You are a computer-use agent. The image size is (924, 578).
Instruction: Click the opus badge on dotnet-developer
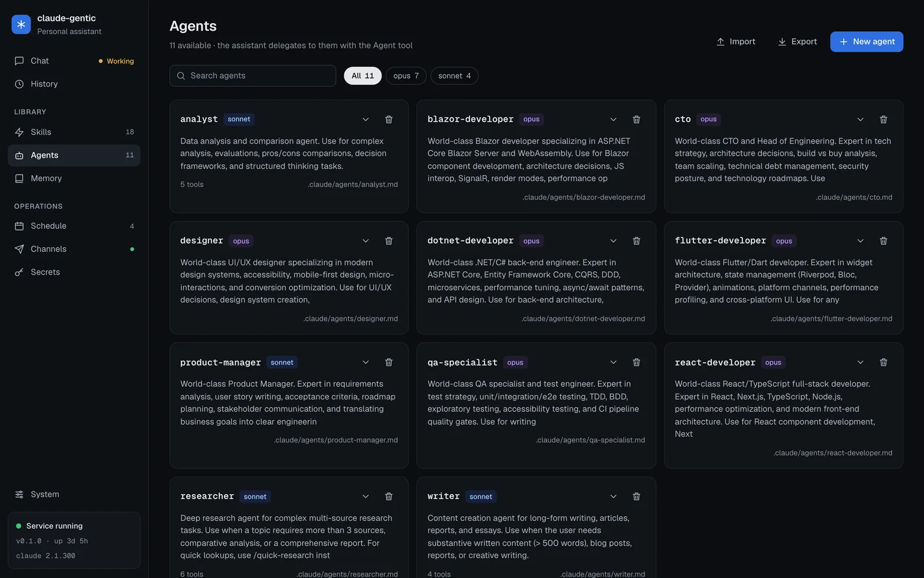coord(531,241)
